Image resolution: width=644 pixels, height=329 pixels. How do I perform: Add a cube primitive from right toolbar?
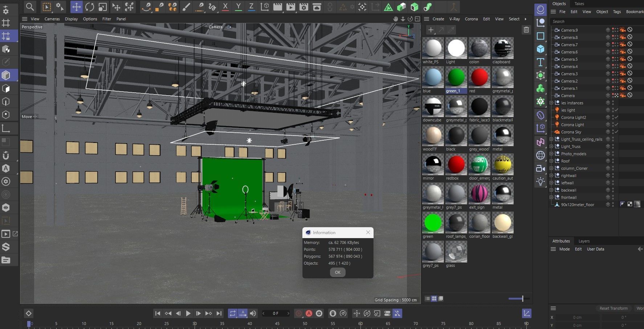tap(541, 49)
